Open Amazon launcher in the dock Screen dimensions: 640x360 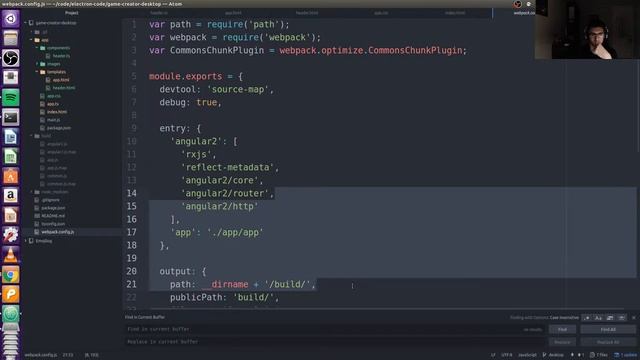coord(11,196)
